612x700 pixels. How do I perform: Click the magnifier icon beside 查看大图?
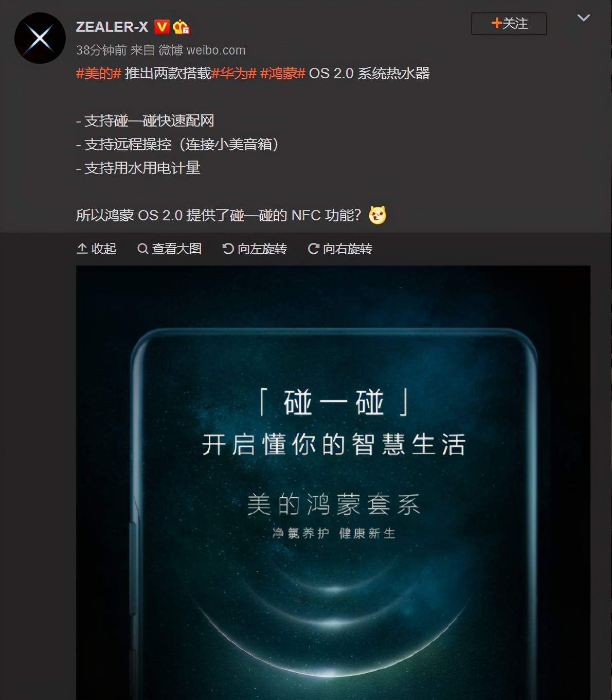pos(142,249)
